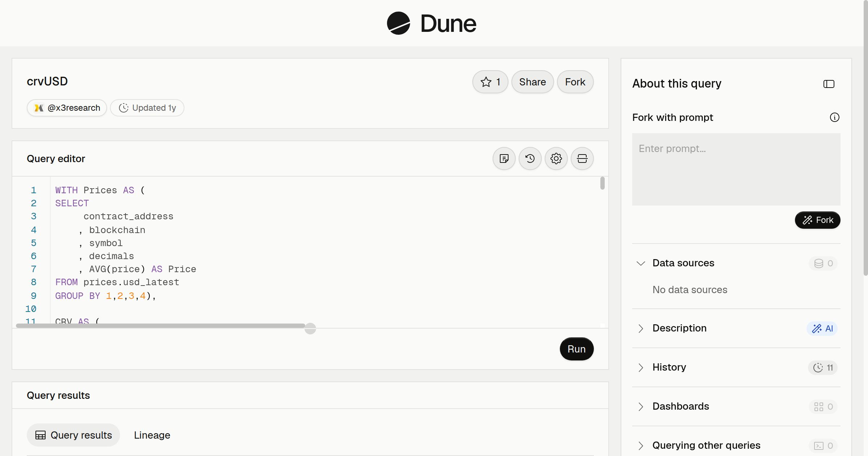Screen dimensions: 868x456
Task: Click the History count badge showing 11
Action: click(823, 367)
